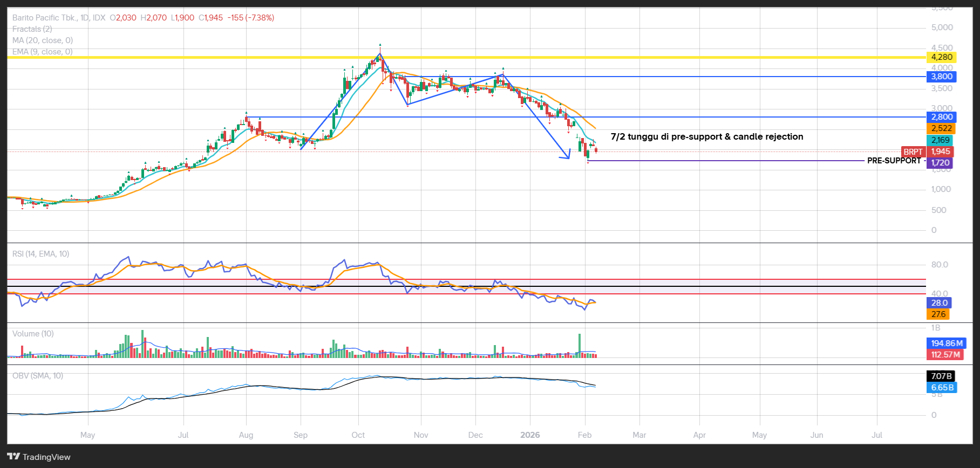The width and height of the screenshot is (980, 468).
Task: Click the black 7.07B OBV value tag
Action: (x=941, y=376)
